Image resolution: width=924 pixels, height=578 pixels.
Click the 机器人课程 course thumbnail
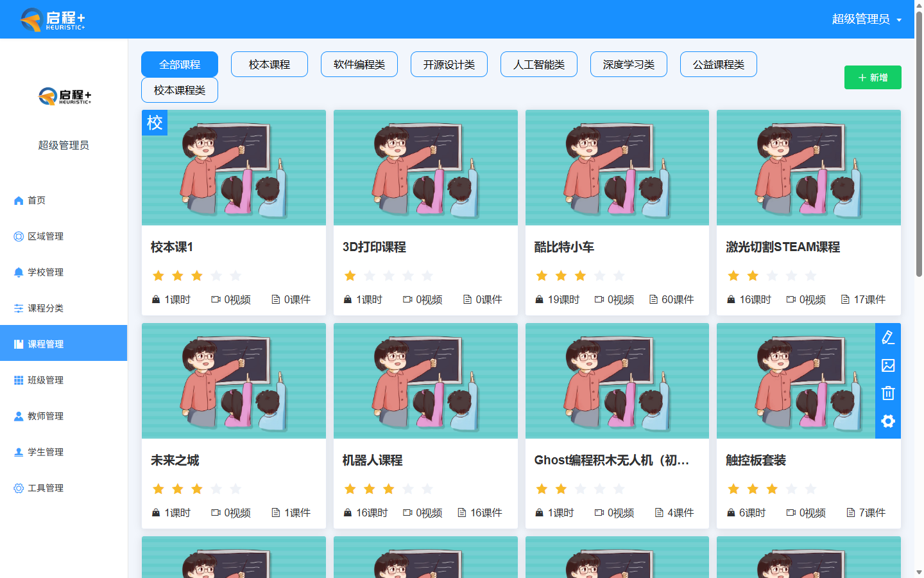pos(425,381)
